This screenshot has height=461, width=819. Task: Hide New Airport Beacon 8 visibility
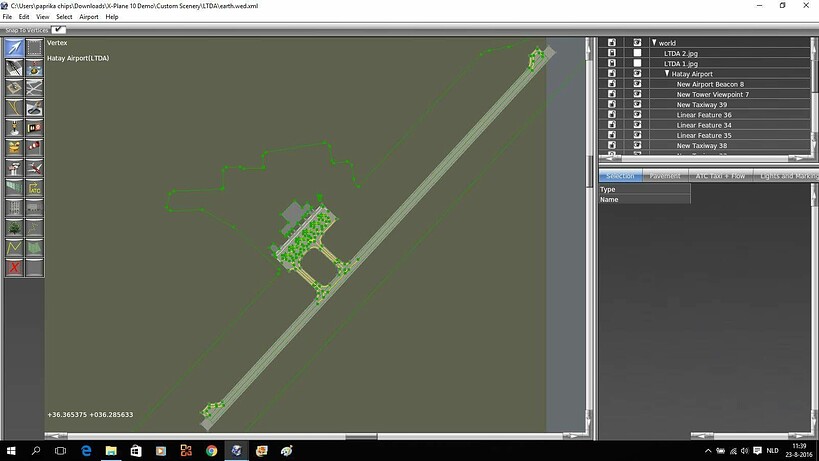pyautogui.click(x=637, y=84)
